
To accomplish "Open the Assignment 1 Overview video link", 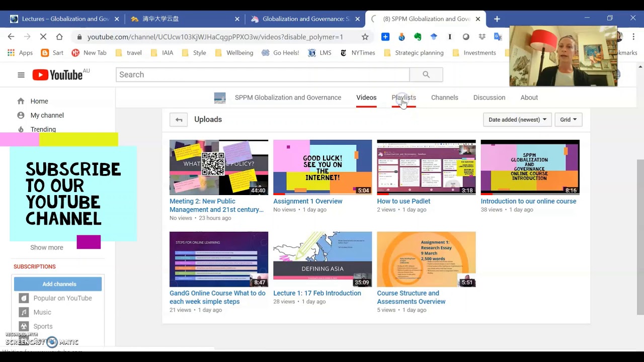I will tap(308, 201).
